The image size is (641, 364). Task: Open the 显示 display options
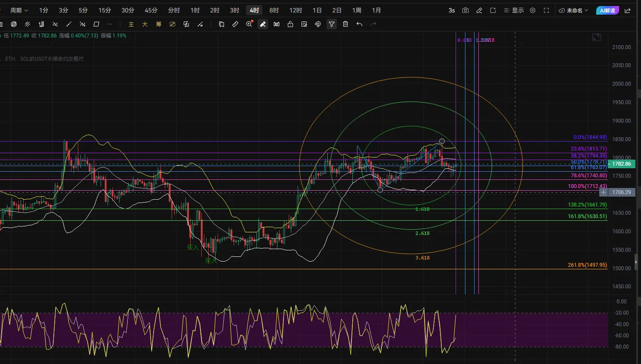pyautogui.click(x=514, y=10)
